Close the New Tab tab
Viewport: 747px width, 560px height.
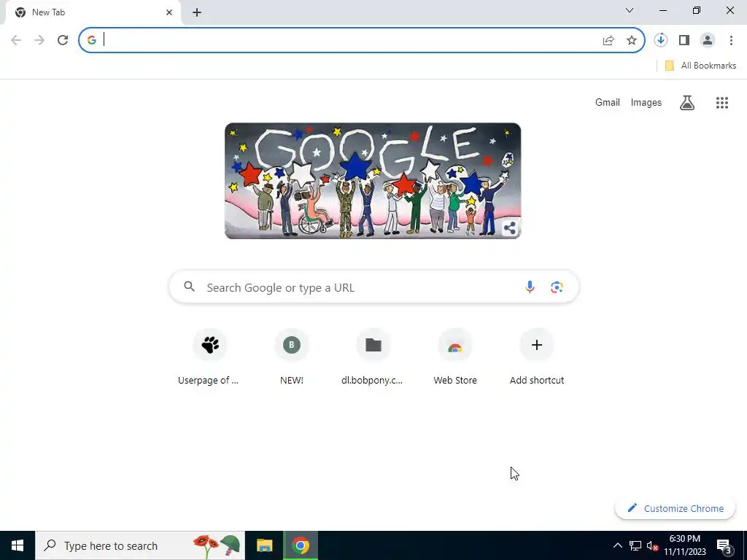[x=169, y=12]
